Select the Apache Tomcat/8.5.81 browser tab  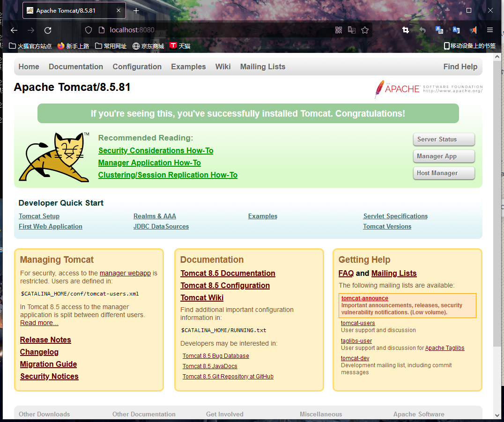[74, 11]
